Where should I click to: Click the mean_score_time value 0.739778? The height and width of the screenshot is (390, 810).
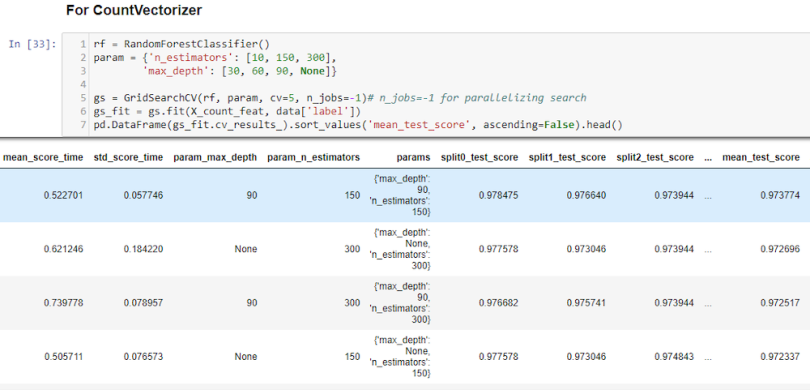(x=64, y=303)
